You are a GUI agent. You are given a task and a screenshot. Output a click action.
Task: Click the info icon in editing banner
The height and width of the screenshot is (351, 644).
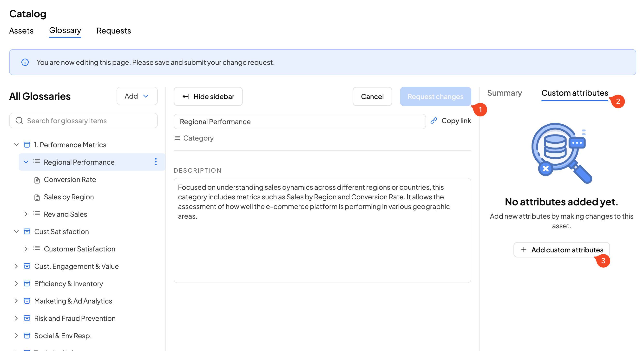(25, 62)
